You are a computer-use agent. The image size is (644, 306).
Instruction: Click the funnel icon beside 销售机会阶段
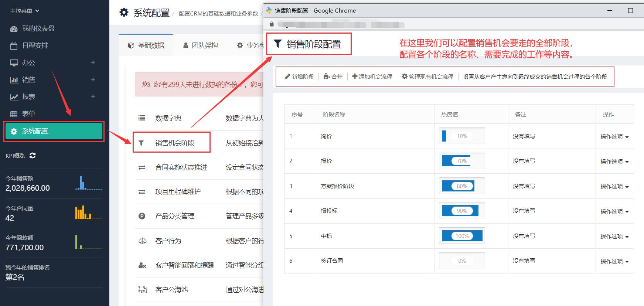(x=141, y=143)
